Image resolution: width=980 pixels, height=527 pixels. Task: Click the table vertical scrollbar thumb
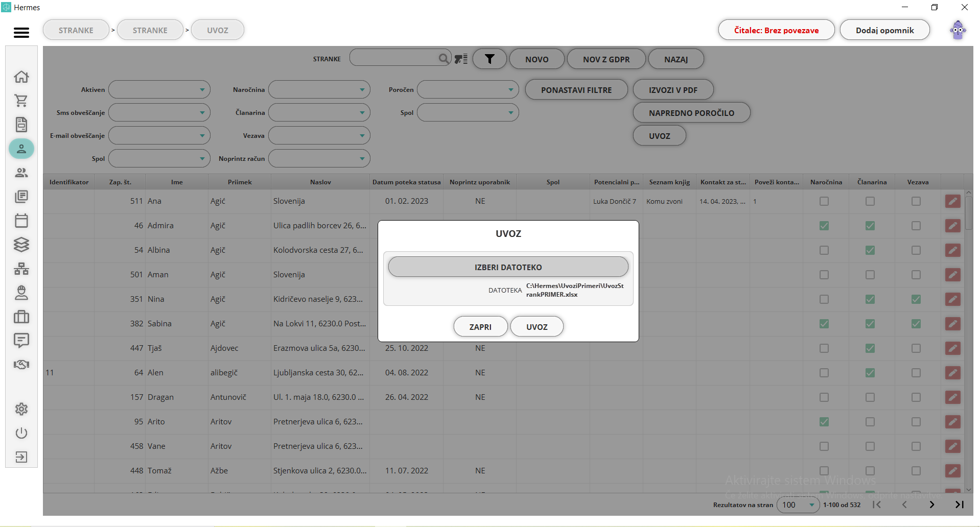969,213
